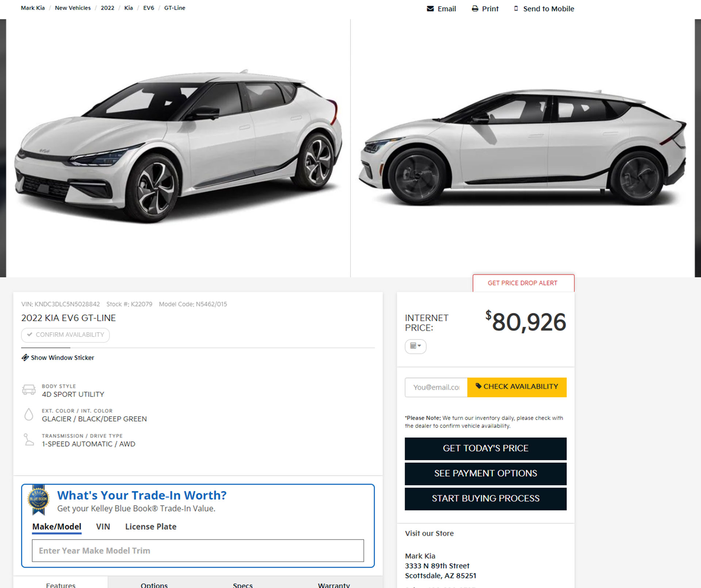Click the transmission gear shifter icon
This screenshot has width=701, height=588.
(29, 440)
